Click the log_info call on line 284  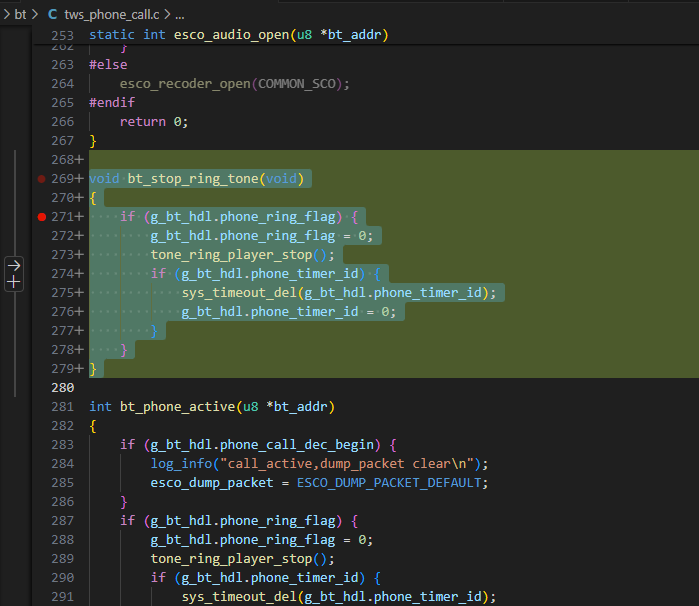181,464
